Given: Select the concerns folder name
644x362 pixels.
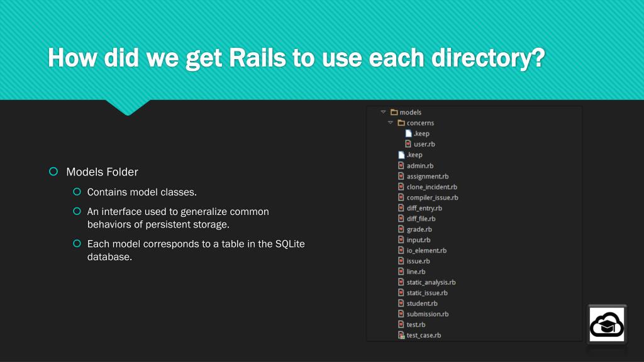Looking at the screenshot, I should click(x=420, y=123).
